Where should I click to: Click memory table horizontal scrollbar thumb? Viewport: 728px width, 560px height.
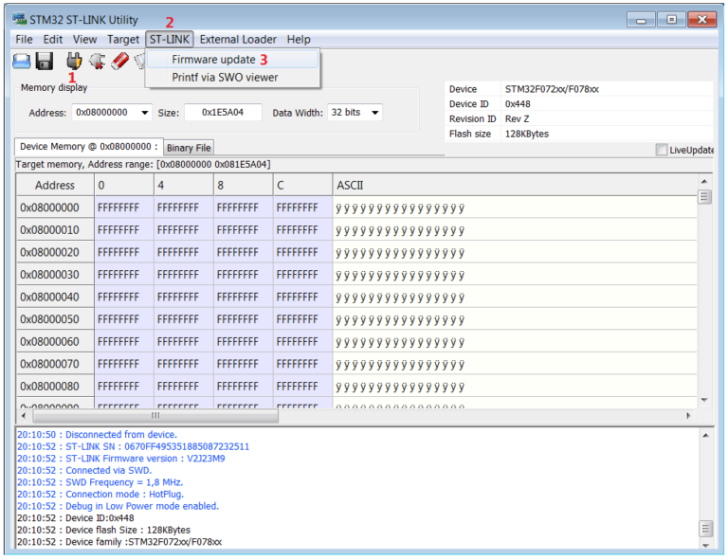(155, 416)
